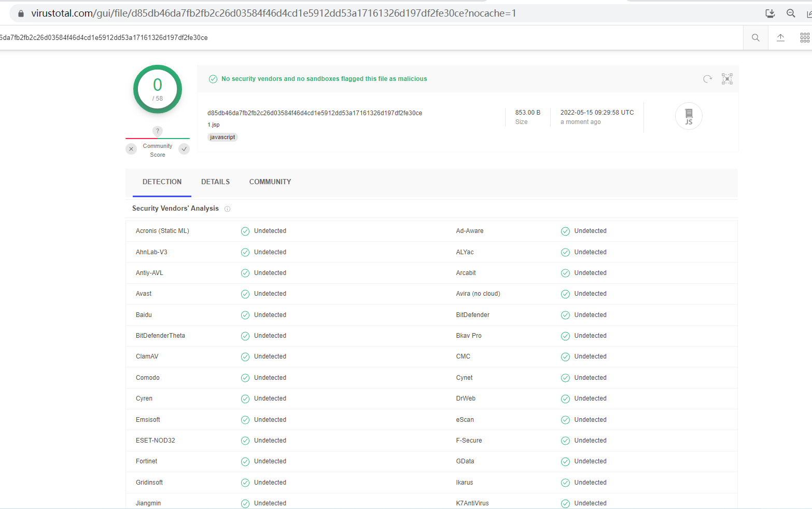Click the check icon for BitDefender row
Image resolution: width=812 pixels, height=509 pixels.
(565, 315)
